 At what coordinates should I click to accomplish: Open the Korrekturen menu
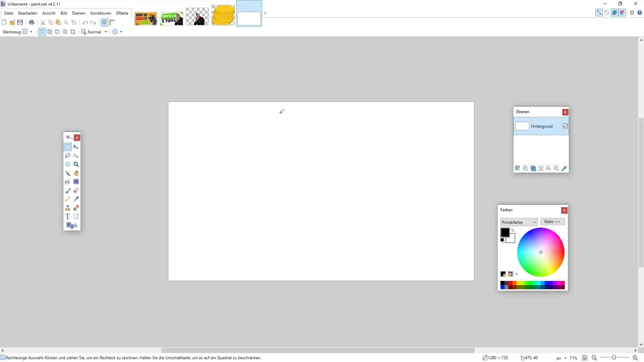point(101,13)
